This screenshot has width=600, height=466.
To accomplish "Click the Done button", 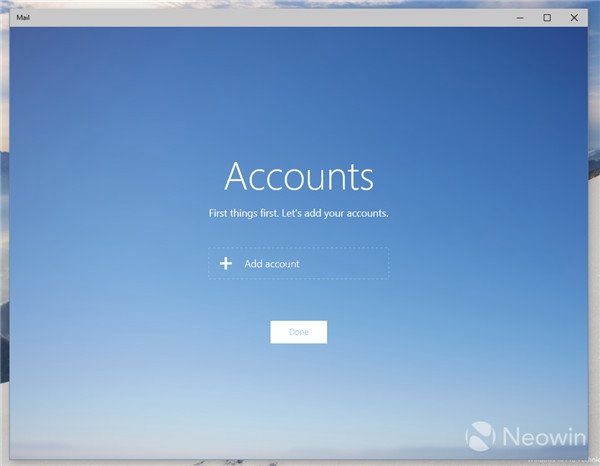I will (298, 332).
